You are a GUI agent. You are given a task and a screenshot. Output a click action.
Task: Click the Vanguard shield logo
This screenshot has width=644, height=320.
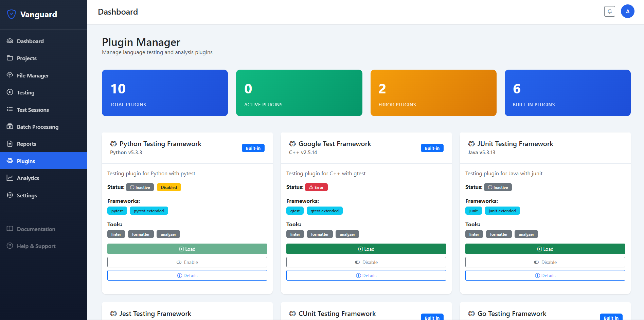(12, 14)
